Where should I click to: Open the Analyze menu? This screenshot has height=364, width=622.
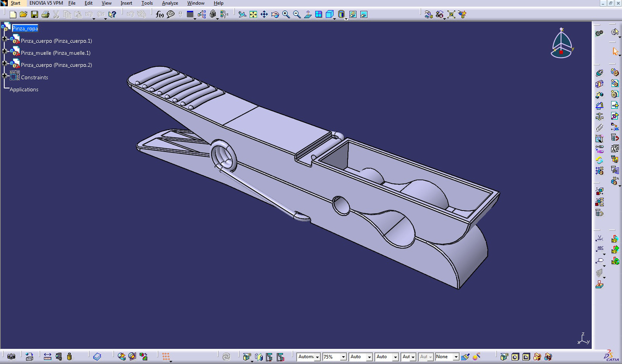click(x=170, y=3)
